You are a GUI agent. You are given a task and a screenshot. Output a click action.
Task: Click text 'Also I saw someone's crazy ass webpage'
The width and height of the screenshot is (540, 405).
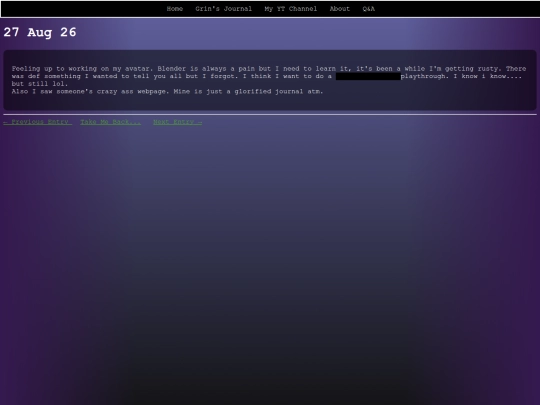tap(90, 92)
